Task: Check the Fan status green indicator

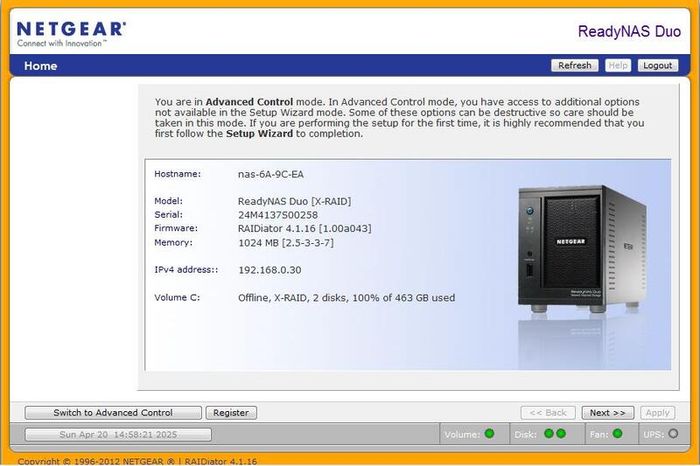Action: click(617, 433)
